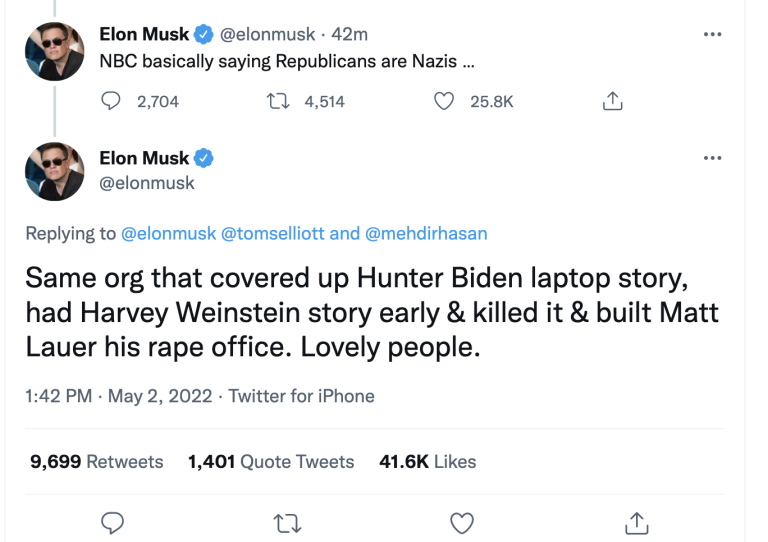Click the May 2, 2022 timestamp
The image size is (768, 542).
[158, 396]
